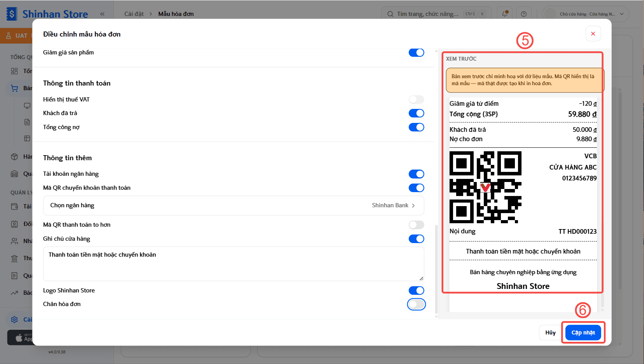Open the settings gear icon in sidebar
The width and height of the screenshot is (644, 364).
[14, 320]
